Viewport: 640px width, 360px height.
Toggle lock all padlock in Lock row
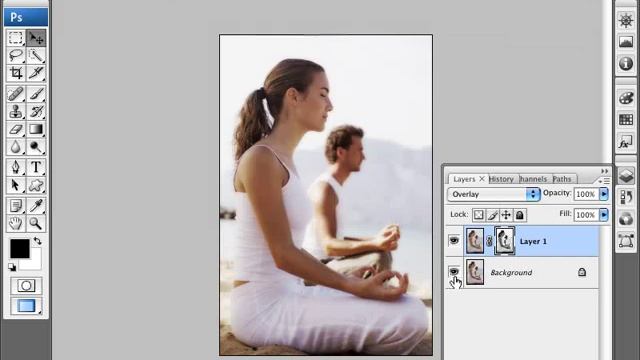520,215
